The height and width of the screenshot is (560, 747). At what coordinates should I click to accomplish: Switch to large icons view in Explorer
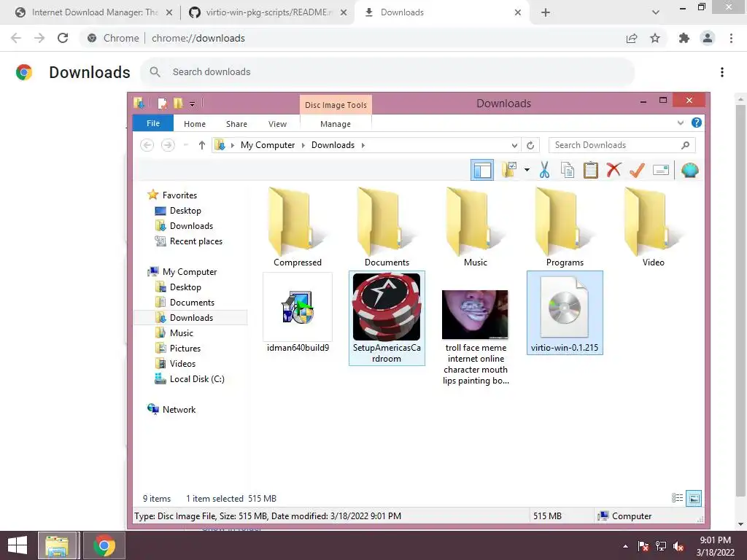[694, 498]
